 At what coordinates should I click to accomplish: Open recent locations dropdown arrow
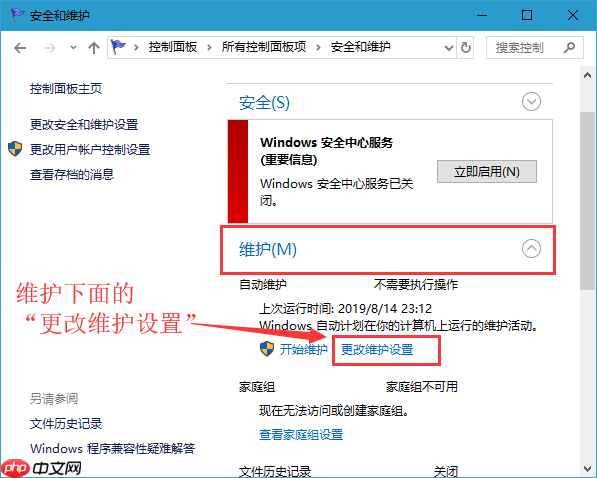click(x=73, y=48)
